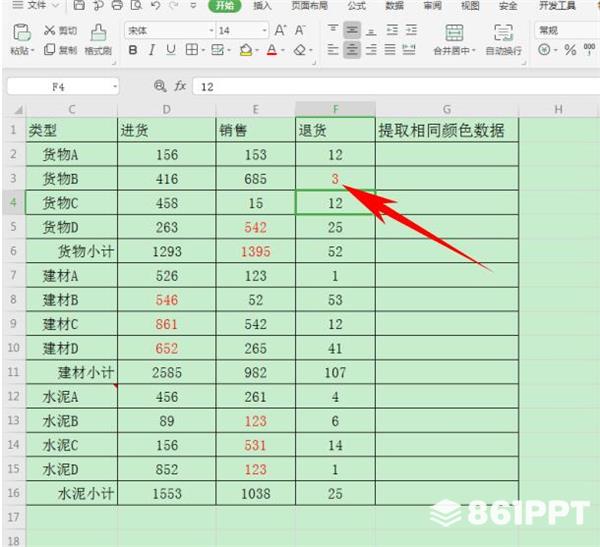
Task: Click the justify alignment icon
Action: [x=390, y=49]
